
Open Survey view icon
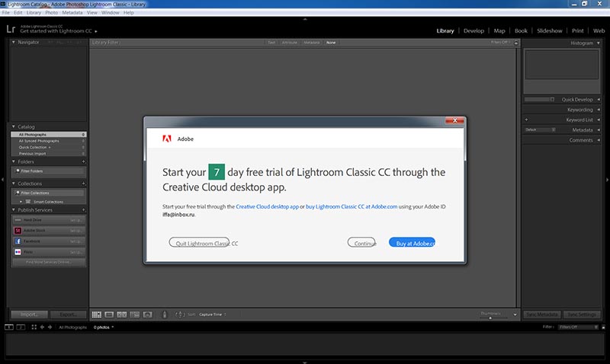pos(135,315)
